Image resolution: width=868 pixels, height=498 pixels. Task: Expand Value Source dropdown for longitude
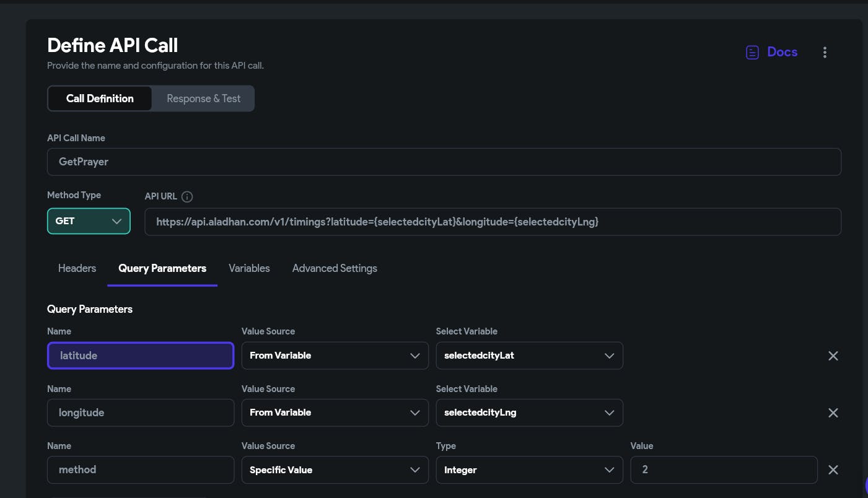point(335,413)
